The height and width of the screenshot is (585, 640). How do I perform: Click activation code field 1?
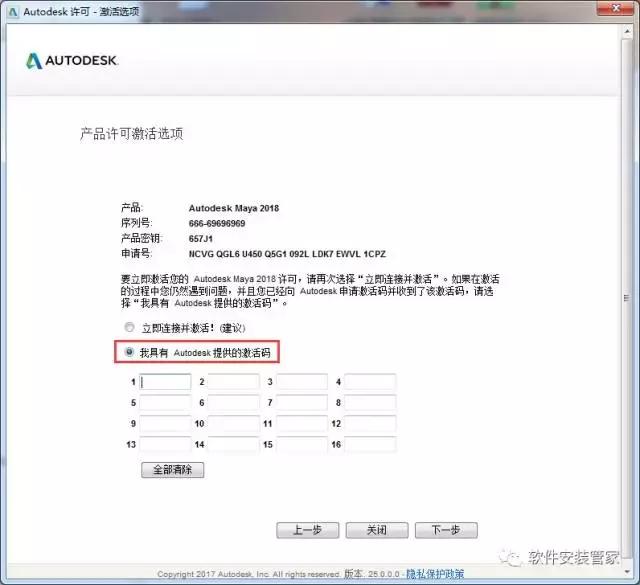click(x=165, y=382)
